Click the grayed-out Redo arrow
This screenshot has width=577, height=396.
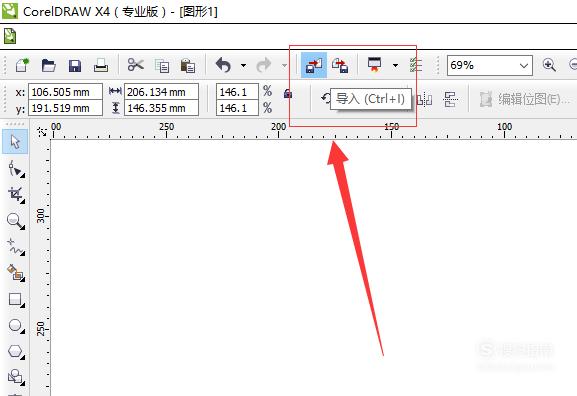coord(263,65)
